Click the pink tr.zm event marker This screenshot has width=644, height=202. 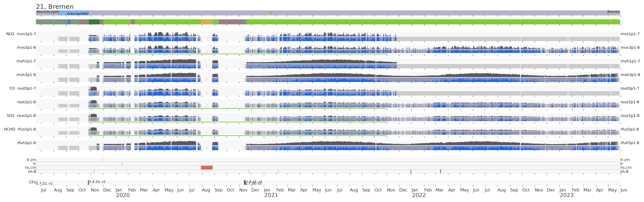(x=104, y=160)
